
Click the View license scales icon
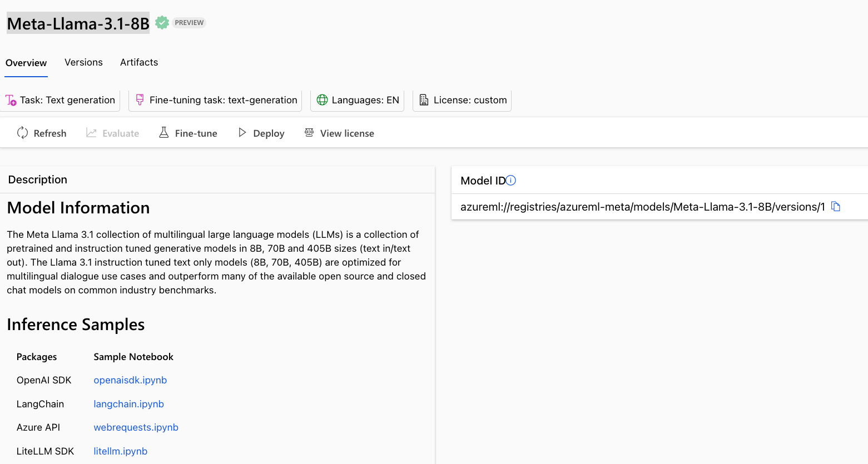pyautogui.click(x=309, y=133)
